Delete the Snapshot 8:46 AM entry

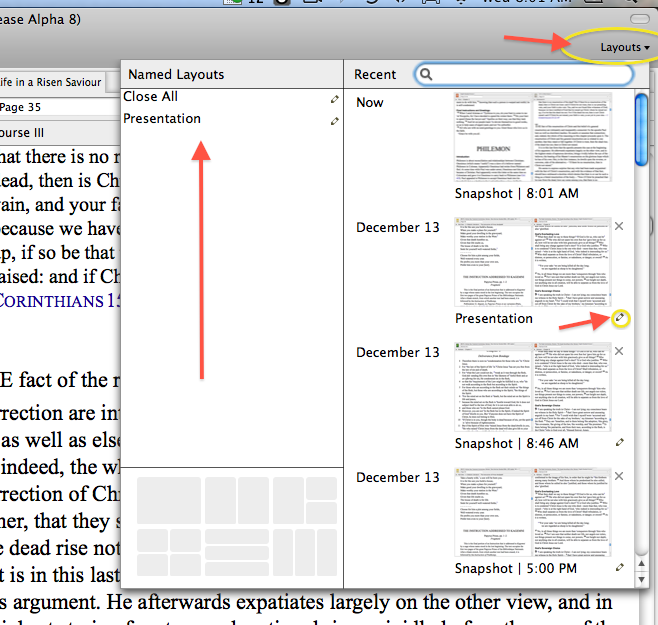(619, 351)
